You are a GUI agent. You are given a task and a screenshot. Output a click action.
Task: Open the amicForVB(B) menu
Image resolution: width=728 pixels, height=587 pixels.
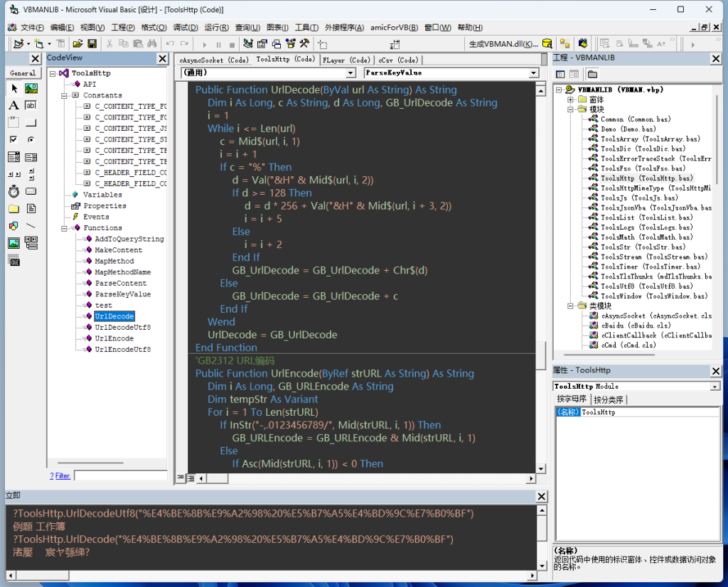click(394, 28)
